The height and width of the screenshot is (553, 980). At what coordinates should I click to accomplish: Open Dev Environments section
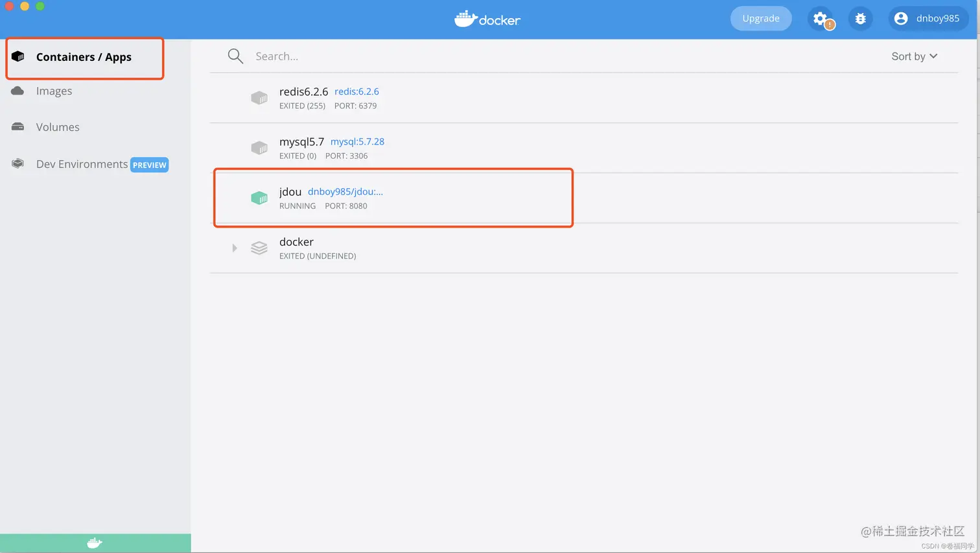tap(82, 164)
